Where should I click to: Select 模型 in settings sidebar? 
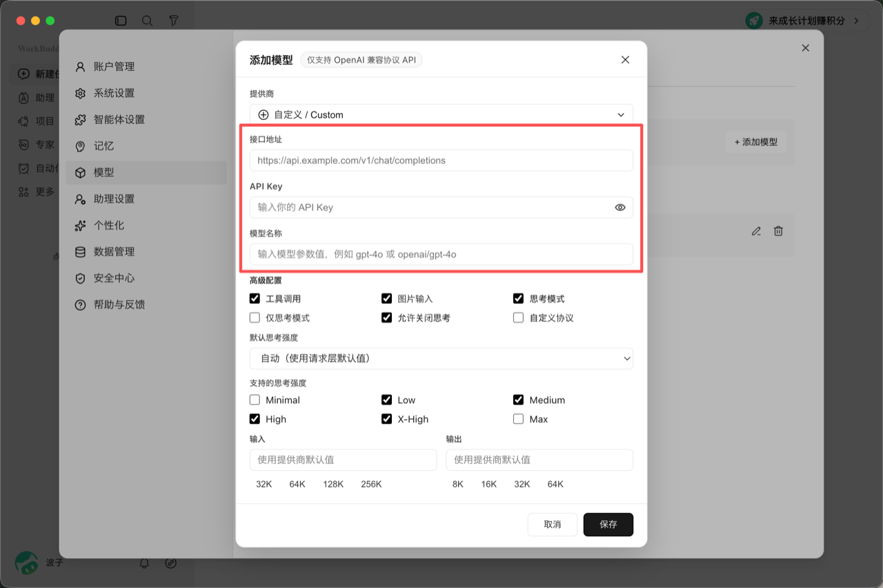point(146,172)
